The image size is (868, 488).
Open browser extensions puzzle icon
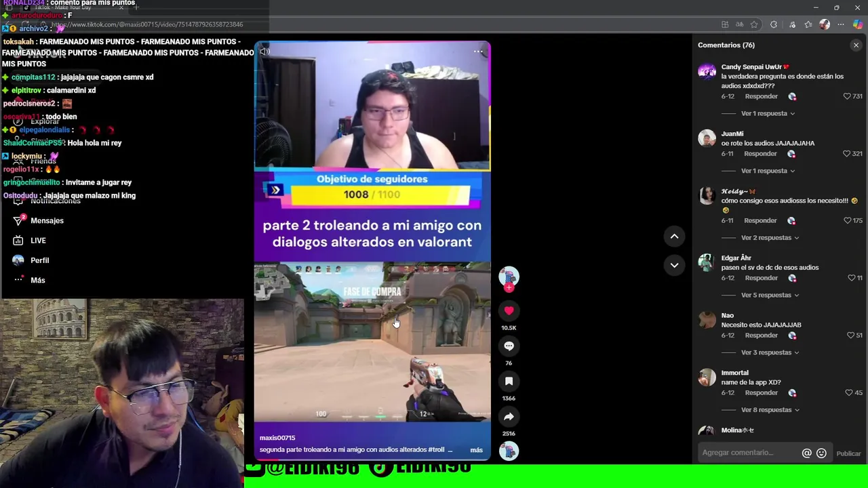(774, 24)
